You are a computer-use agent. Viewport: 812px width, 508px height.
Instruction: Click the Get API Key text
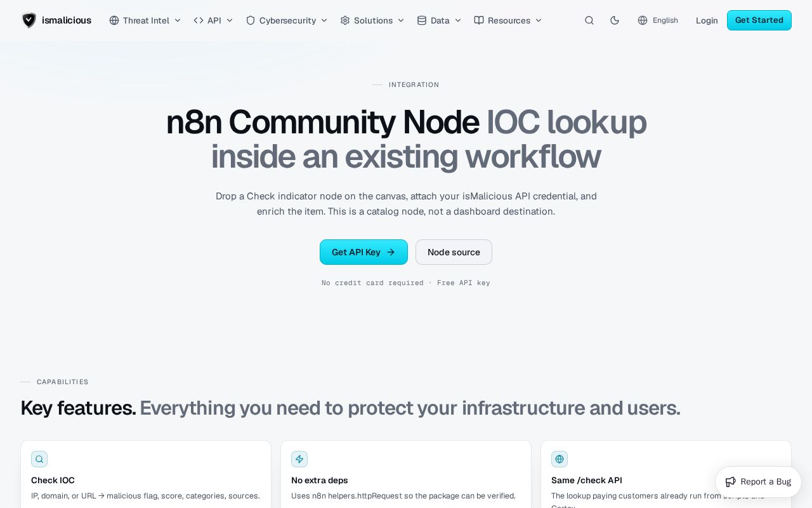[x=356, y=252]
